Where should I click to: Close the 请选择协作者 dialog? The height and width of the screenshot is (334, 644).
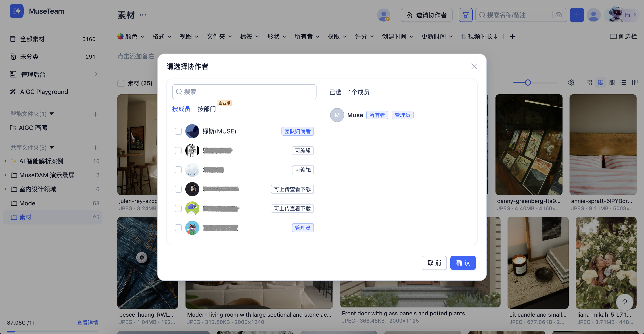(474, 66)
